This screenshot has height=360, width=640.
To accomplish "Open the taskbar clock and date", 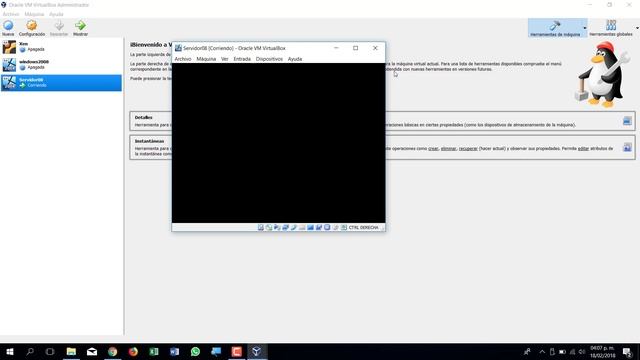I will coord(602,351).
